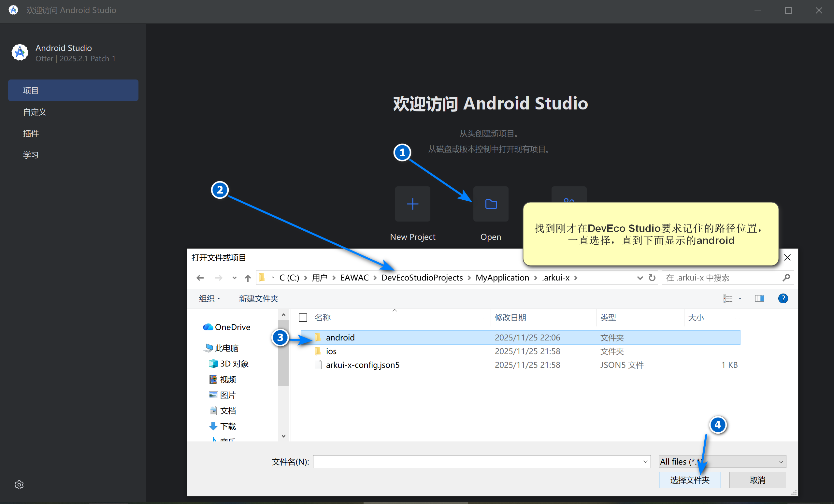Click the search box for .arkui-x

[721, 278]
